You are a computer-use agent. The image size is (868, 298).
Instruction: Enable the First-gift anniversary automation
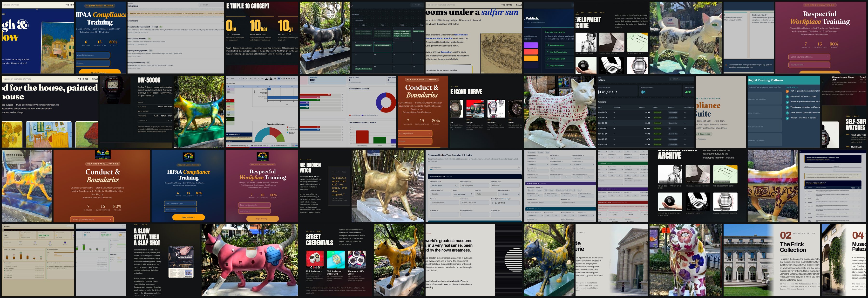pyautogui.click(x=148, y=63)
